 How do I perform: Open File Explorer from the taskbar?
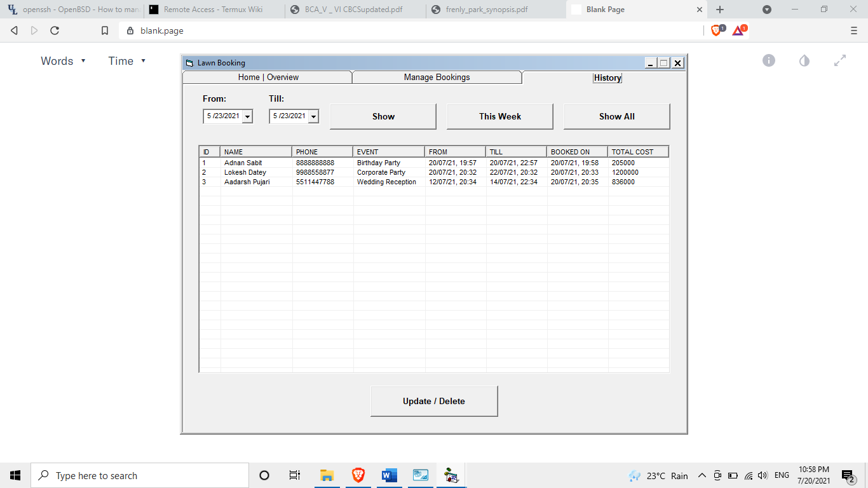tap(327, 475)
